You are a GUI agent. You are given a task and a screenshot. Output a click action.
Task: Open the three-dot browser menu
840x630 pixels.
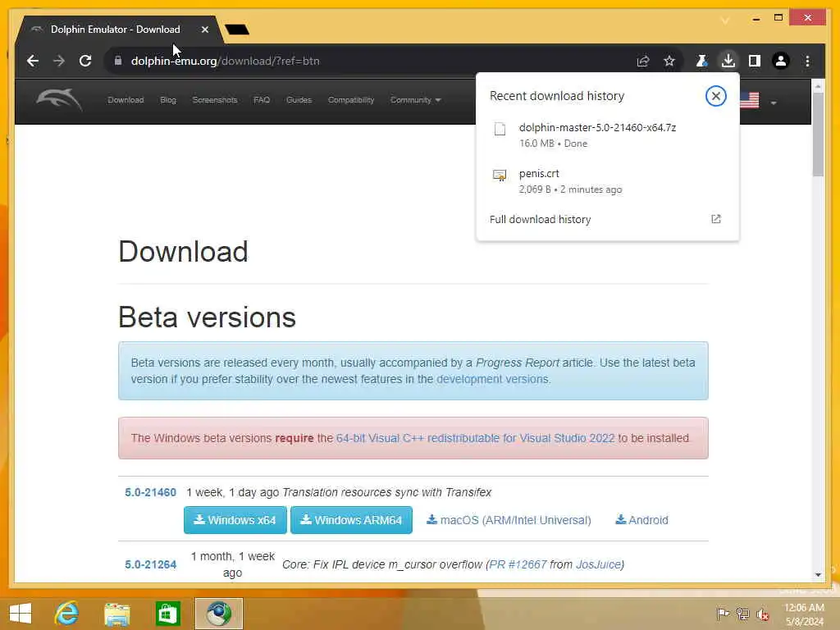807,61
